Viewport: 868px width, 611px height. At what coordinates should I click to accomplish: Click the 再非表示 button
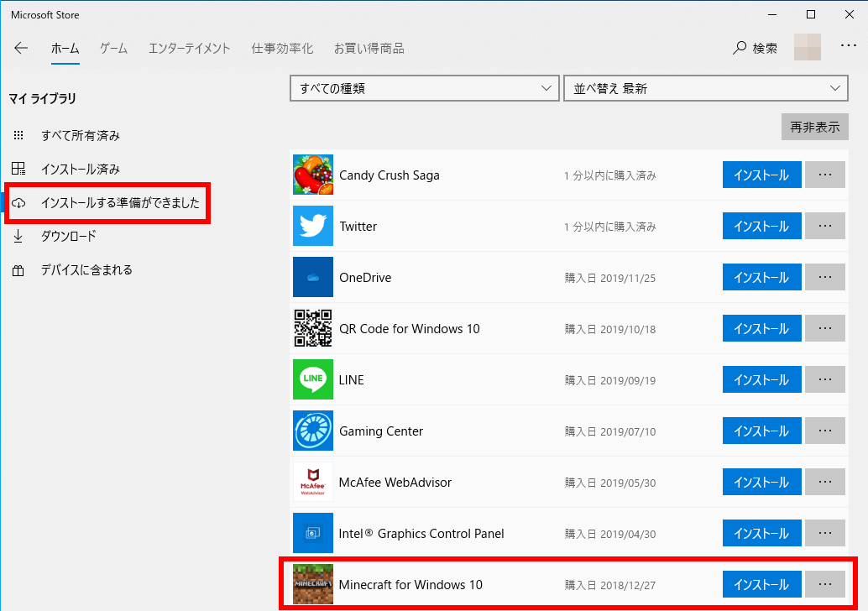pyautogui.click(x=815, y=128)
